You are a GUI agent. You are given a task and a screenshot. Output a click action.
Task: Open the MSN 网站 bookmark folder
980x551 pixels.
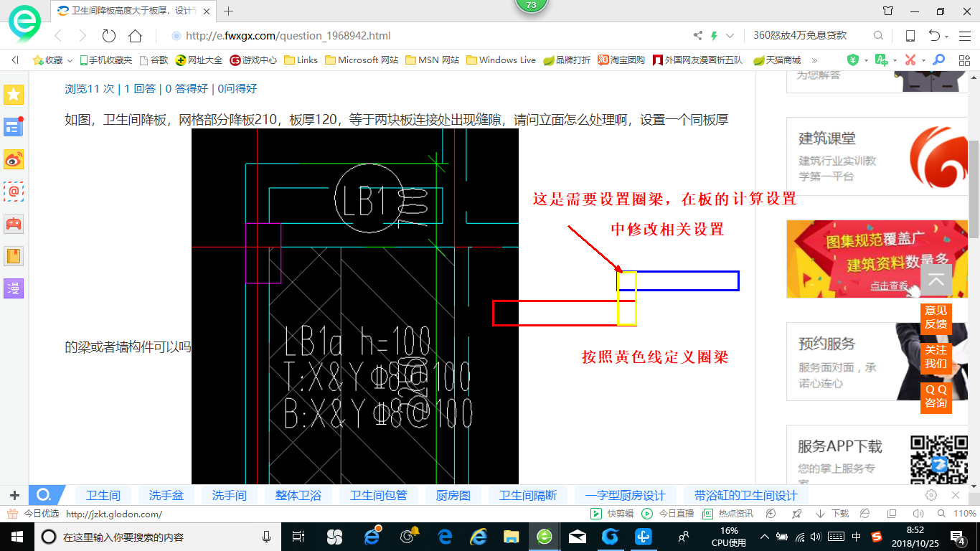click(x=432, y=60)
